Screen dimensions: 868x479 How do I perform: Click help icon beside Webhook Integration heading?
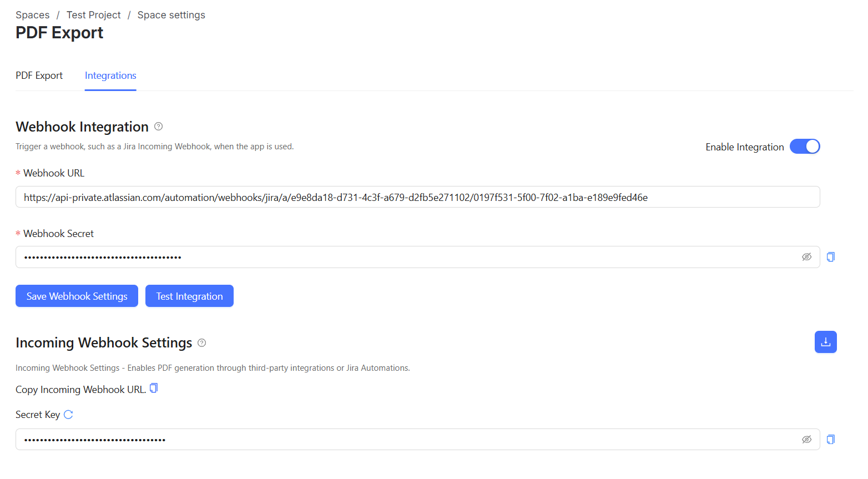coord(159,127)
